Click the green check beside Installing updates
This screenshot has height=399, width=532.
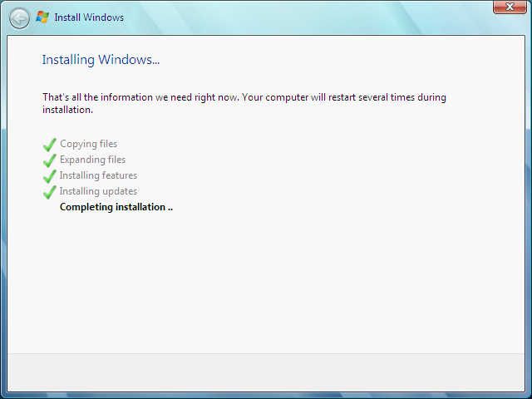pos(50,192)
